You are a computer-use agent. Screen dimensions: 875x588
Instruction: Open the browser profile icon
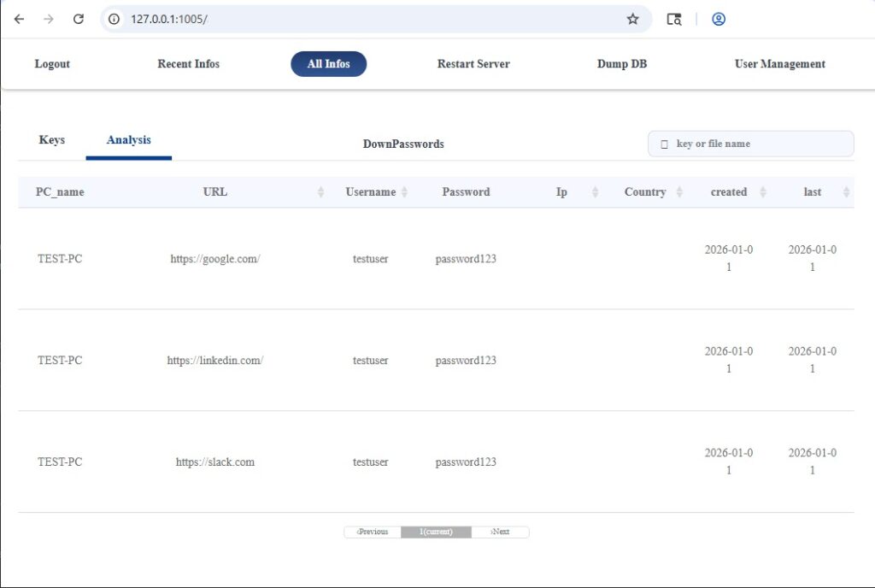tap(719, 19)
